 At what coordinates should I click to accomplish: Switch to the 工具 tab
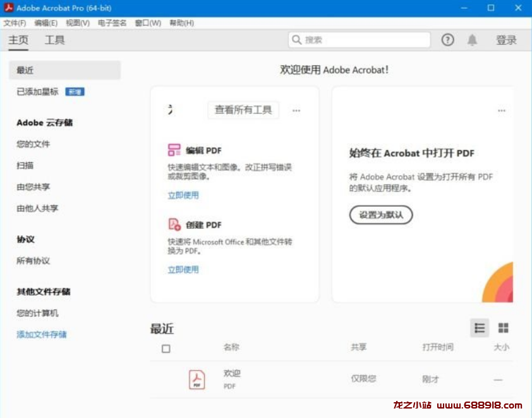[x=54, y=40]
